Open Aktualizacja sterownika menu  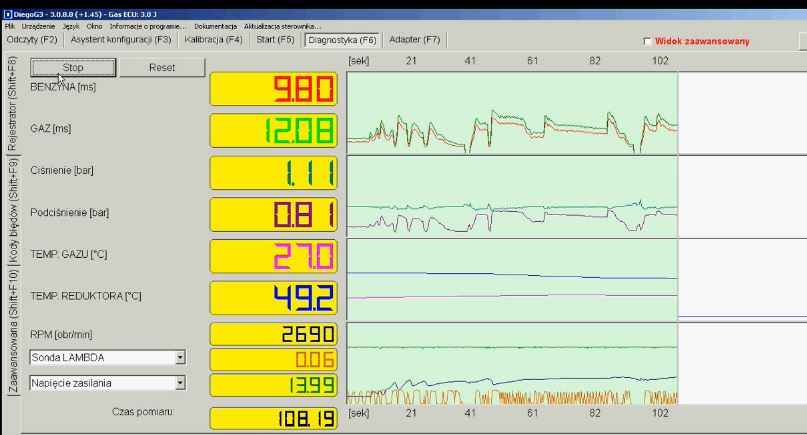point(283,26)
